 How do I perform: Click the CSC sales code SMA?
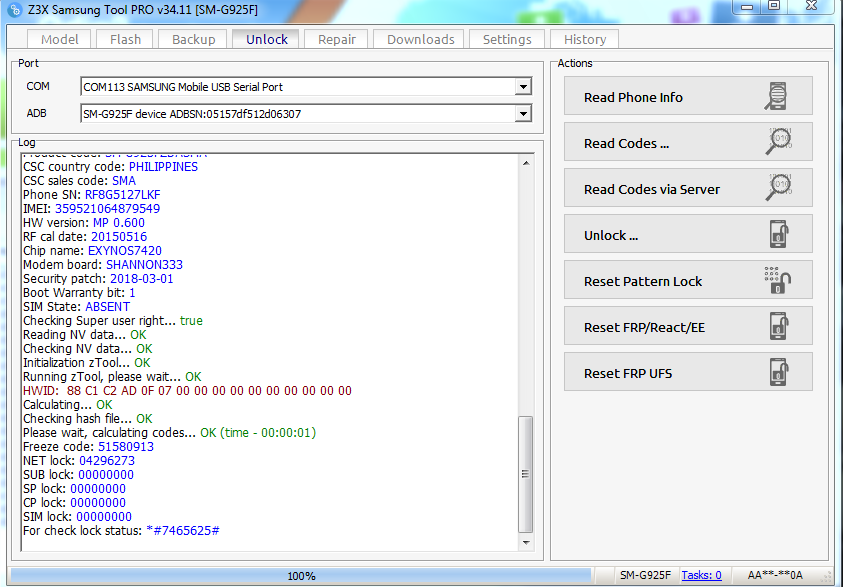click(x=124, y=181)
